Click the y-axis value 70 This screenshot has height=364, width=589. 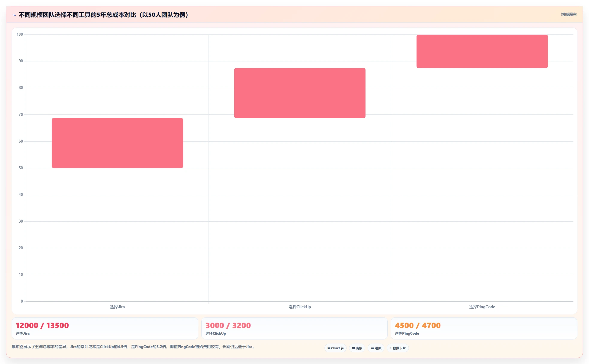[x=21, y=114]
